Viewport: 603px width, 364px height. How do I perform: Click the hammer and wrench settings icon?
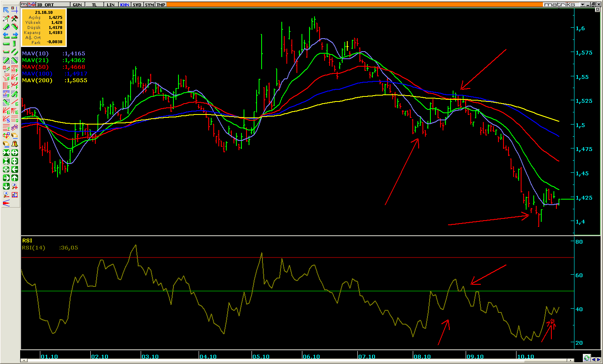click(x=14, y=18)
